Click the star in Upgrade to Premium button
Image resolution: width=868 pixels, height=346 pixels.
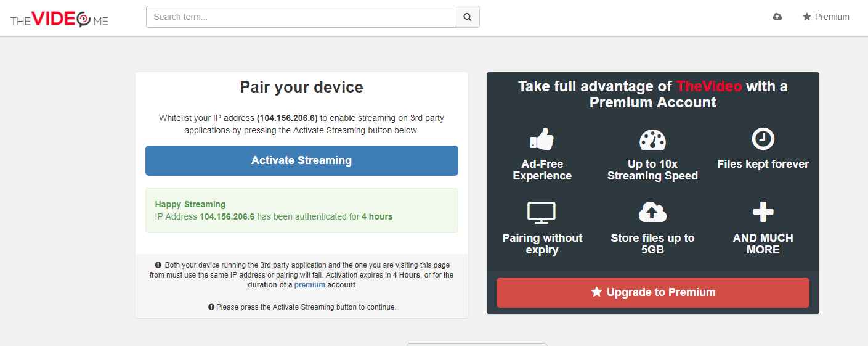coord(596,292)
